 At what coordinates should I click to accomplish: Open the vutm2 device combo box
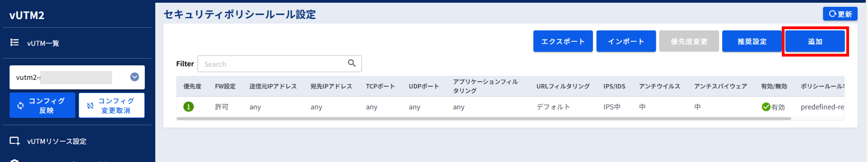point(77,77)
